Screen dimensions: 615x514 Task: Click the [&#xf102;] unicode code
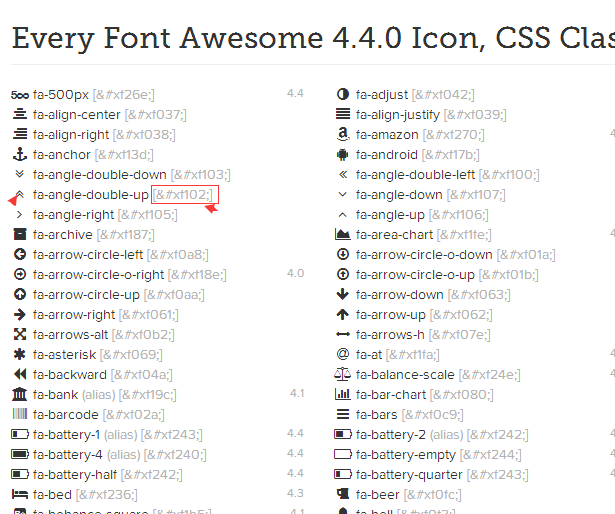[x=183, y=195]
